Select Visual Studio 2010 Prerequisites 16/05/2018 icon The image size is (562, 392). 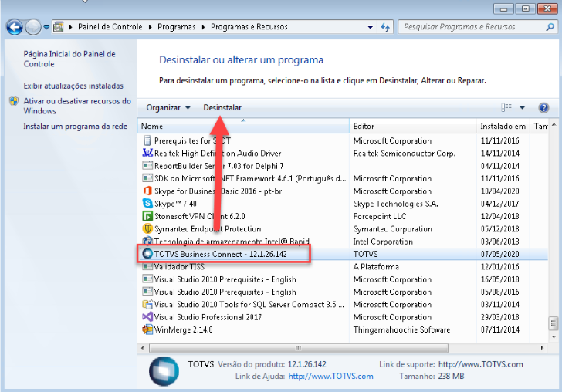coord(147,279)
